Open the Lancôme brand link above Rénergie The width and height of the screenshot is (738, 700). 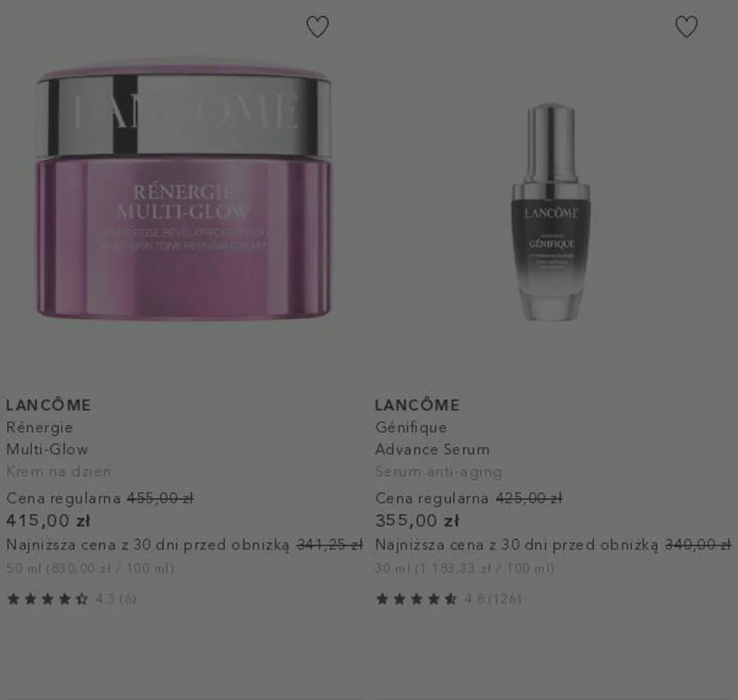(48, 405)
